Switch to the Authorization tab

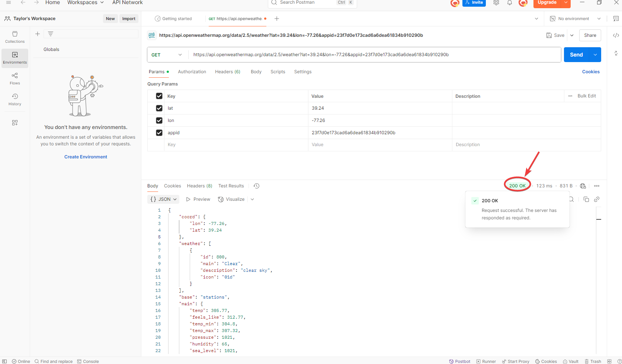coord(192,72)
